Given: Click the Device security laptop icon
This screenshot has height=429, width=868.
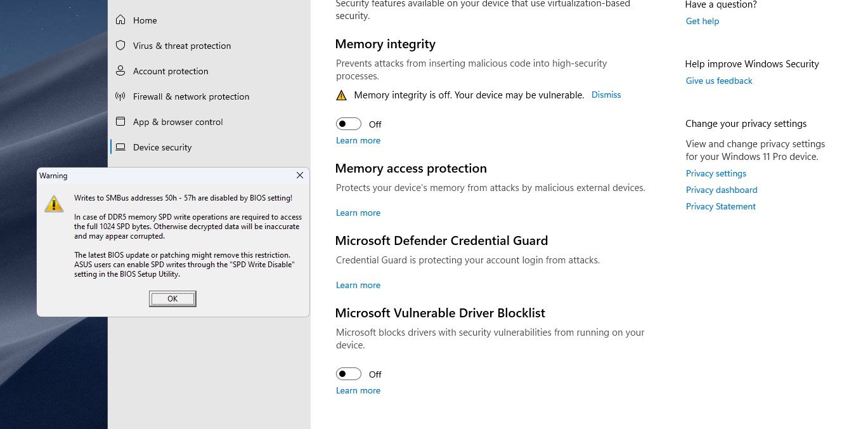Looking at the screenshot, I should (x=120, y=147).
